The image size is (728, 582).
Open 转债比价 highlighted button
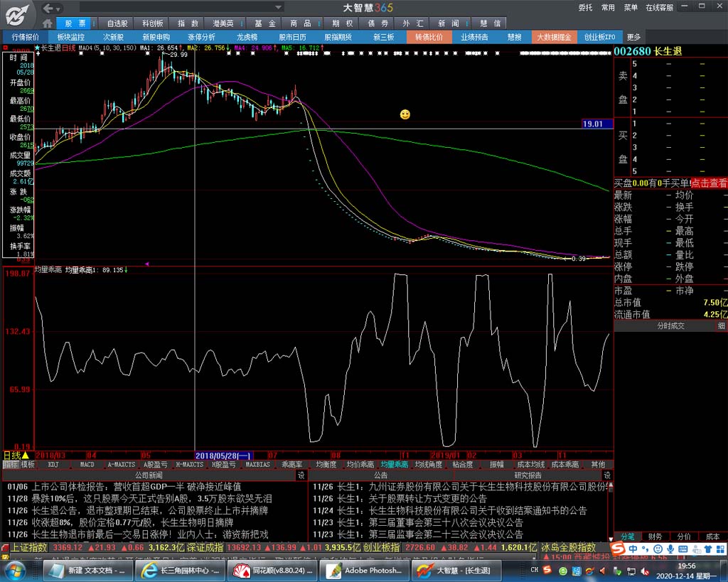pyautogui.click(x=429, y=37)
